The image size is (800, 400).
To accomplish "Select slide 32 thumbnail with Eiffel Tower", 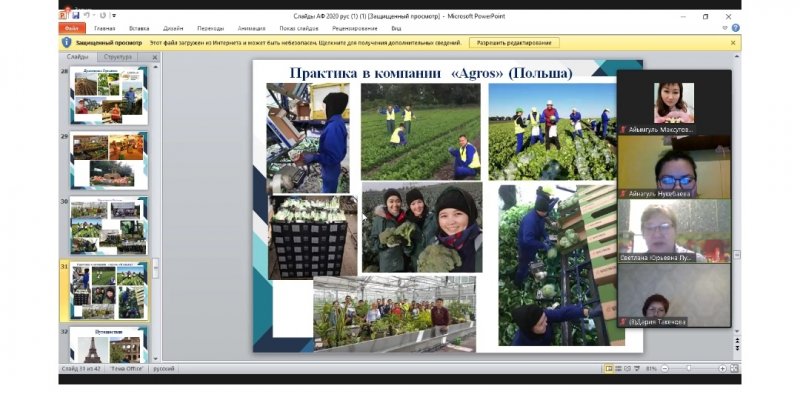I will [109, 345].
